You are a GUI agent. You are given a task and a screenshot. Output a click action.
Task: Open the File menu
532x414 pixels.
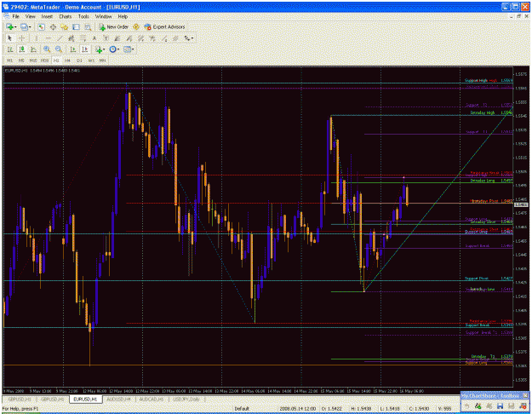16,16
